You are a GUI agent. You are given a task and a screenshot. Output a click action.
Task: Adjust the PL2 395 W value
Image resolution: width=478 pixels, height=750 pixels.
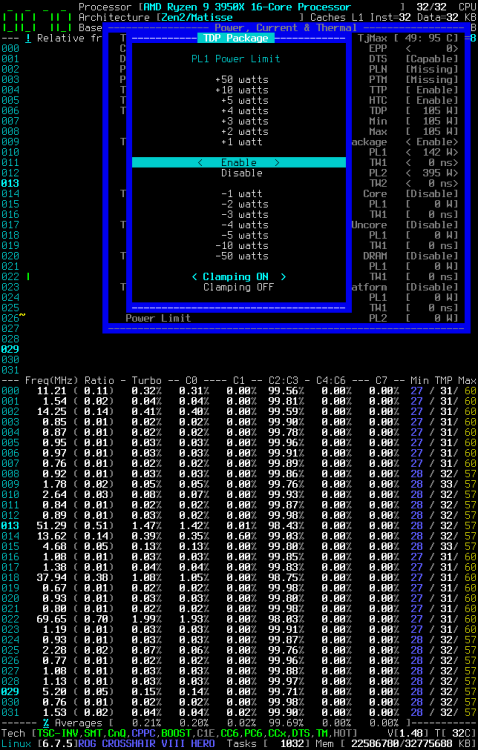pos(432,173)
